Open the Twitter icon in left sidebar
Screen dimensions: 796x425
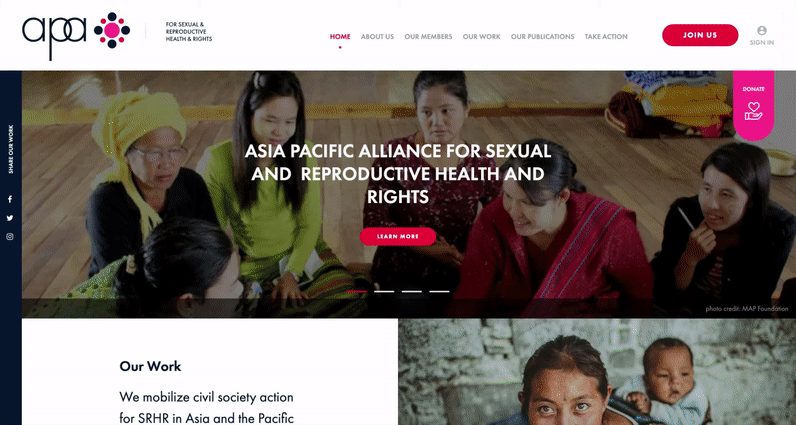click(x=10, y=218)
